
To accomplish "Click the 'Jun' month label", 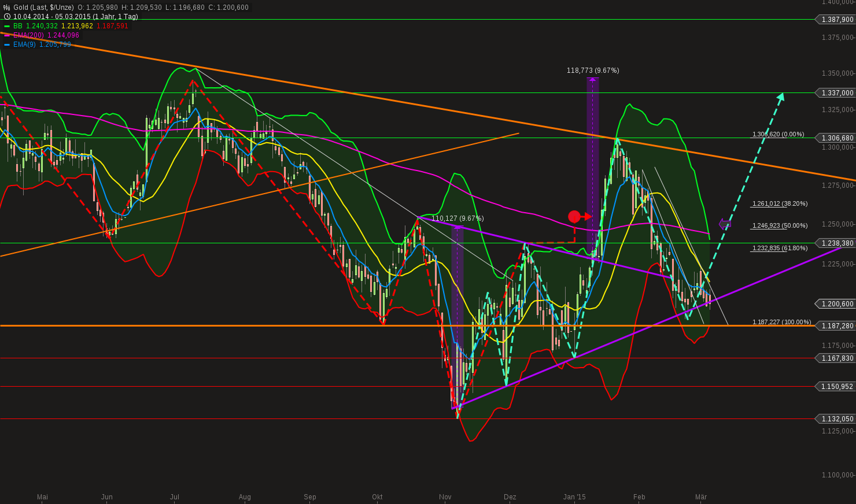I will (x=107, y=497).
